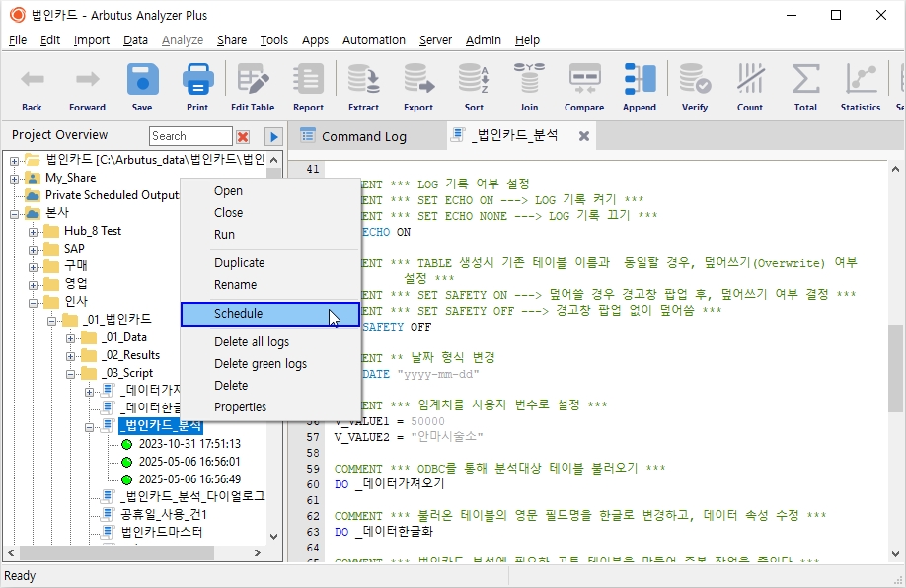Expand the 구매 folder node
Image resolution: width=906 pixels, height=588 pixels.
pyautogui.click(x=33, y=267)
